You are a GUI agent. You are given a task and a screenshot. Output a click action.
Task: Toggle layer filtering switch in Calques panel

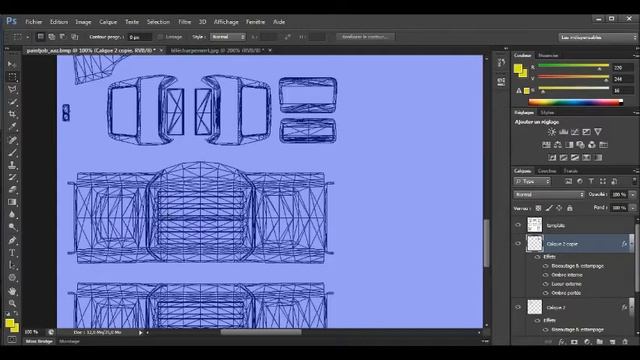click(634, 180)
